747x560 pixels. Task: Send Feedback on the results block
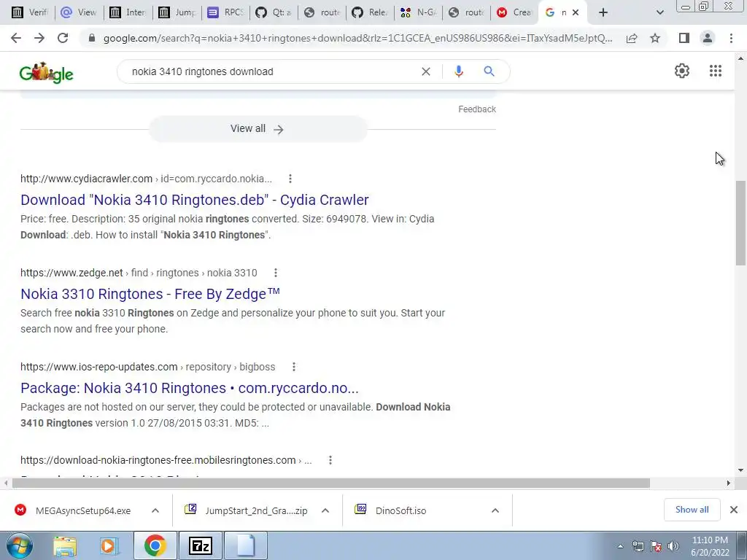click(477, 109)
